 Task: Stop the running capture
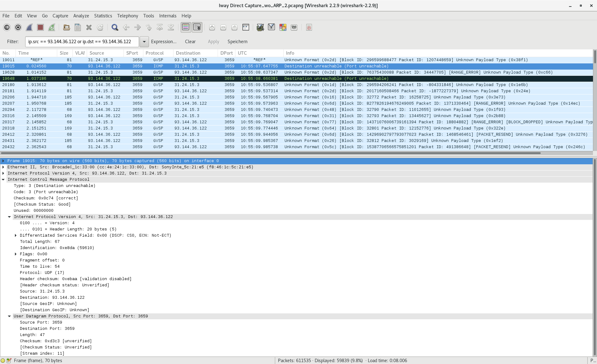pyautogui.click(x=40, y=27)
